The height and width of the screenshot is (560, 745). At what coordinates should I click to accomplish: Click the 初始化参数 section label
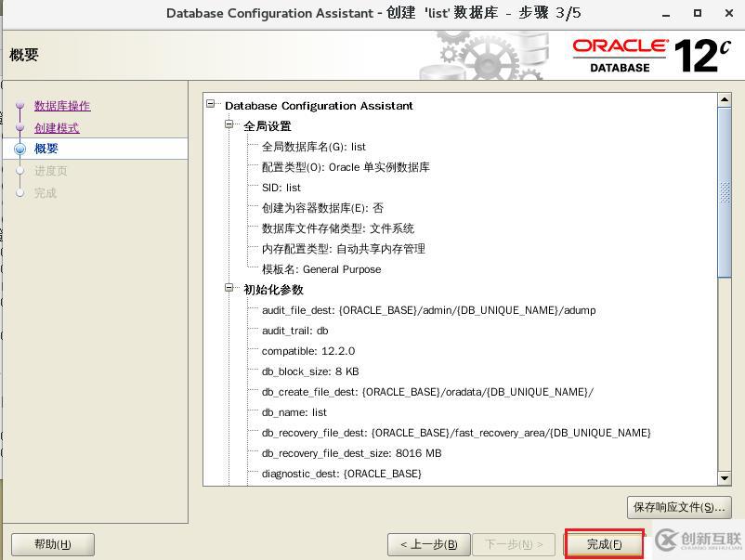(x=273, y=290)
